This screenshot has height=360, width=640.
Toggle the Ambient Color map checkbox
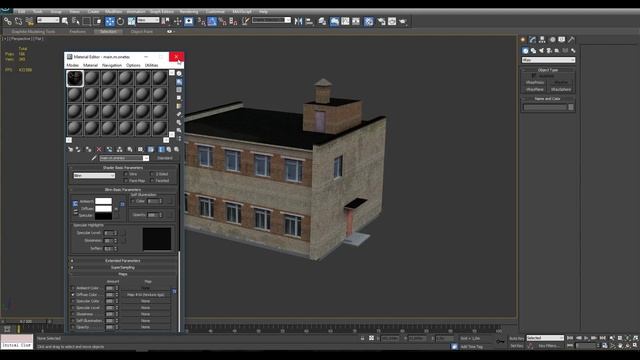[73, 288]
